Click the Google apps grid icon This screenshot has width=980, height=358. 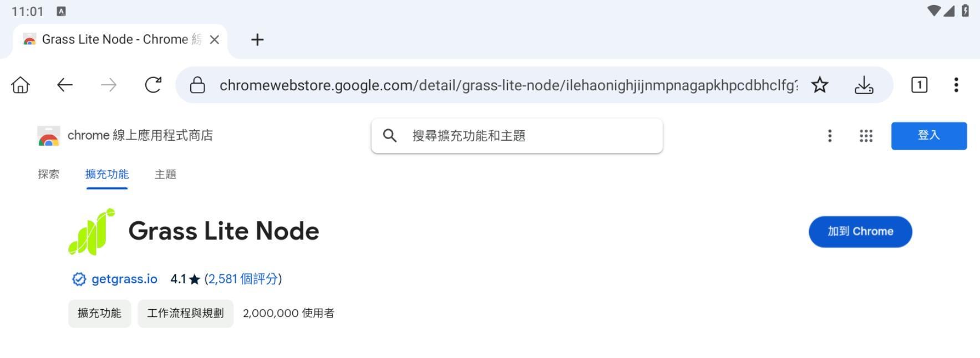866,136
